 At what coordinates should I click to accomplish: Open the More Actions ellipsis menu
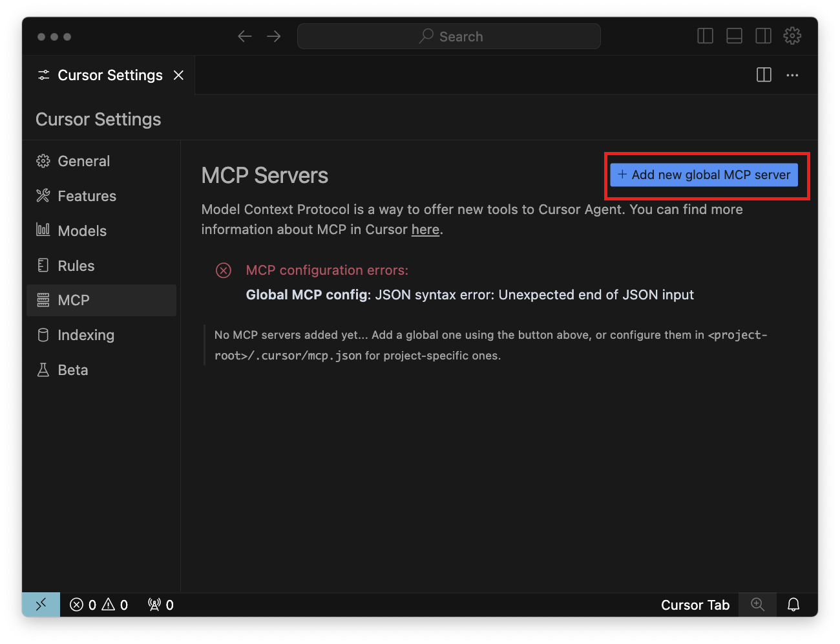tap(792, 75)
